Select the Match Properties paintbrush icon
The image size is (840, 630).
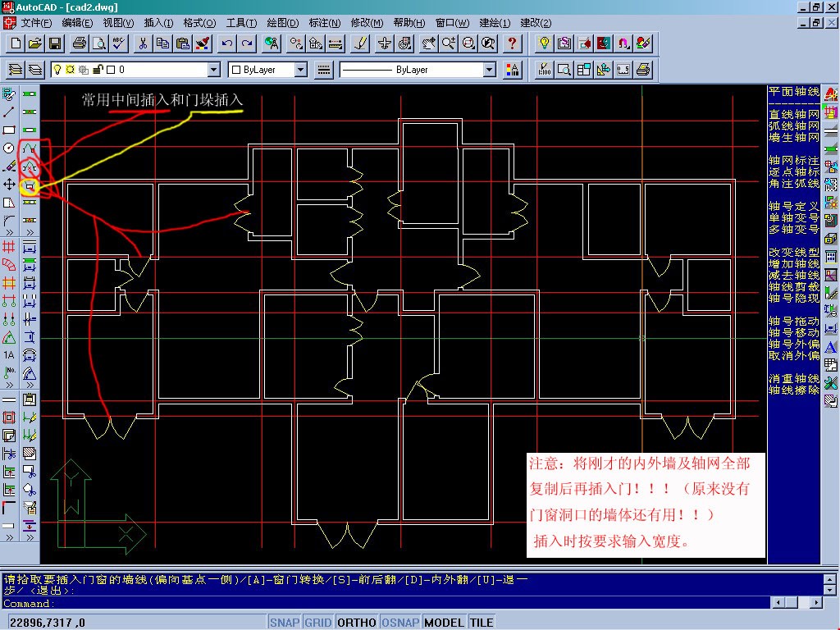(203, 43)
